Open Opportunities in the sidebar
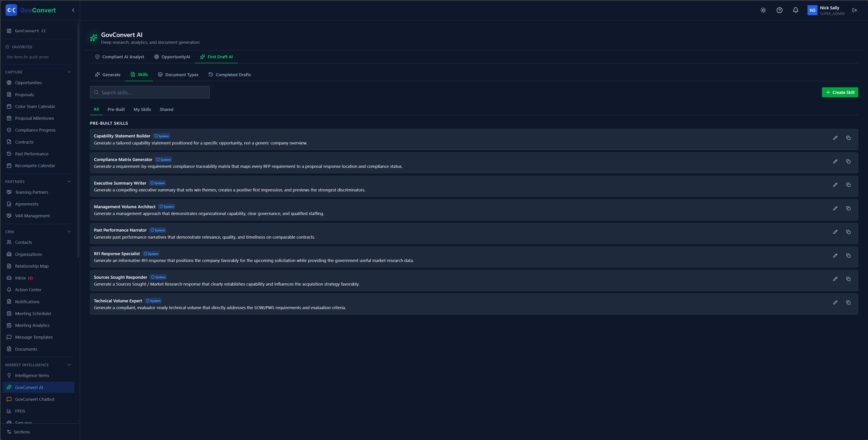The width and height of the screenshot is (868, 440). [x=38, y=83]
